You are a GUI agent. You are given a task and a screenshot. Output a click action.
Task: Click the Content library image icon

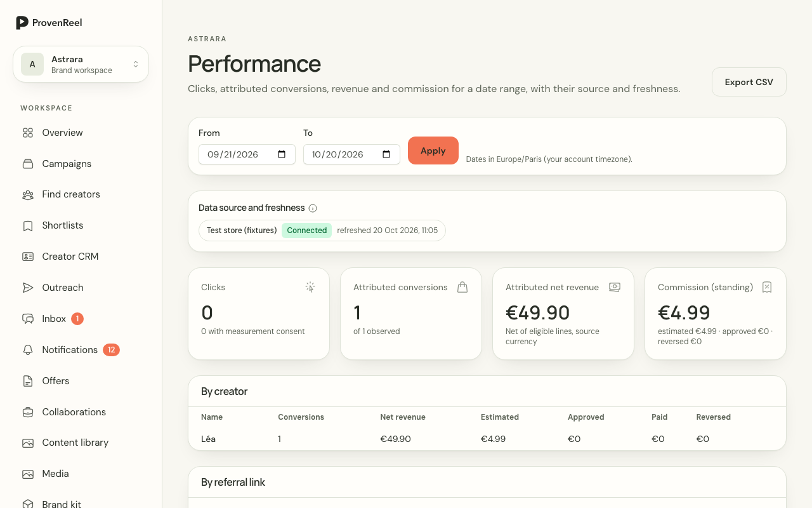click(28, 443)
